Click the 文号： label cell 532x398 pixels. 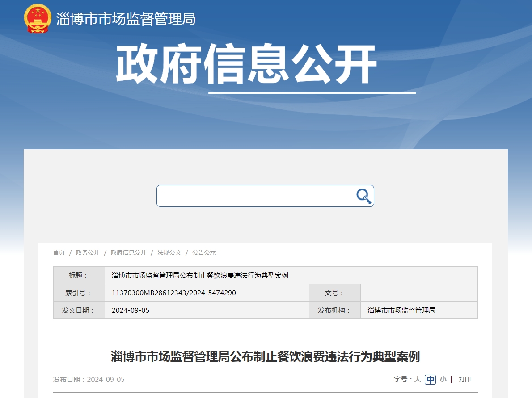[x=335, y=293]
